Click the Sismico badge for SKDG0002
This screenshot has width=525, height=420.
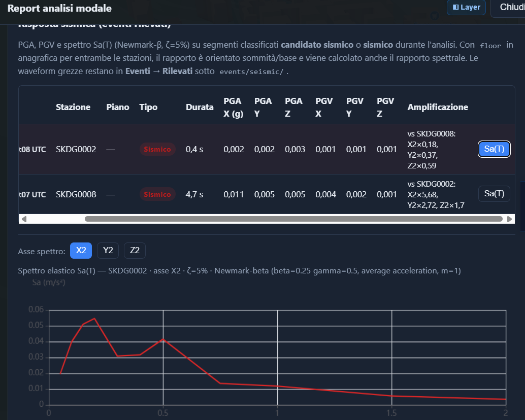pyautogui.click(x=157, y=149)
